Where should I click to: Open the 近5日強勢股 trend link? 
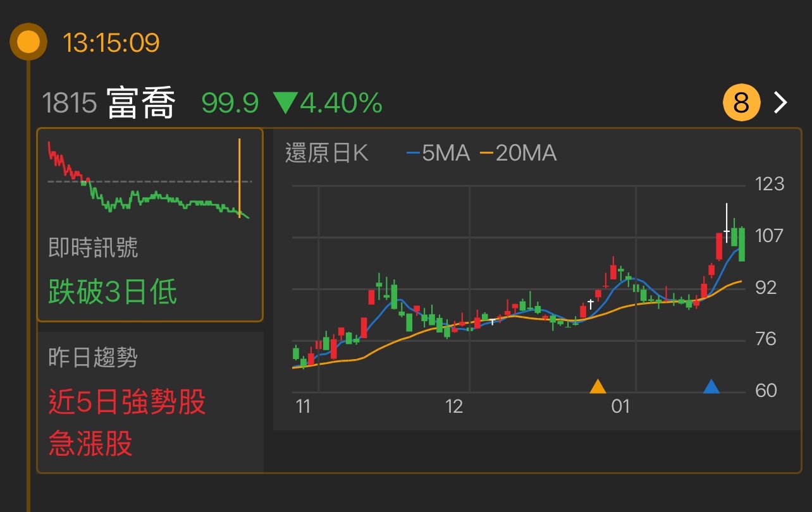point(126,403)
